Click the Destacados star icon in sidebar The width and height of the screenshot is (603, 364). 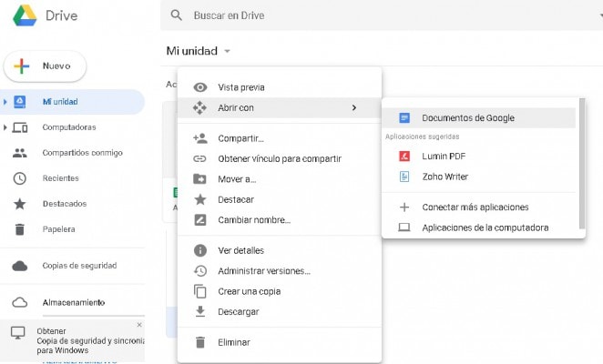tap(20, 204)
